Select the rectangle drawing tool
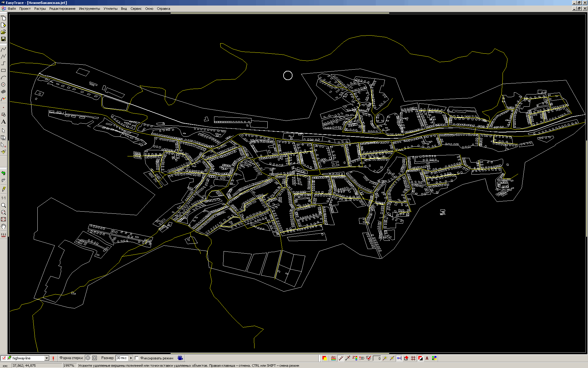 tap(3, 70)
